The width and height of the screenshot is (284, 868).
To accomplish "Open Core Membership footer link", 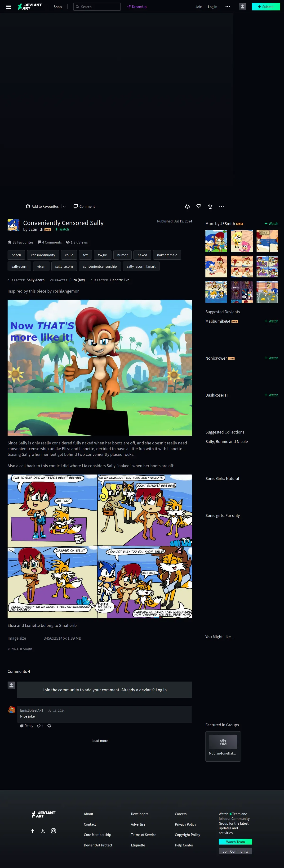I will tap(97, 835).
